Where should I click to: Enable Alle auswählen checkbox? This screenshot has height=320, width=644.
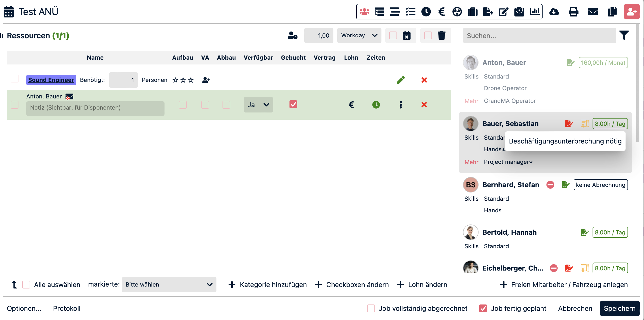click(x=26, y=285)
